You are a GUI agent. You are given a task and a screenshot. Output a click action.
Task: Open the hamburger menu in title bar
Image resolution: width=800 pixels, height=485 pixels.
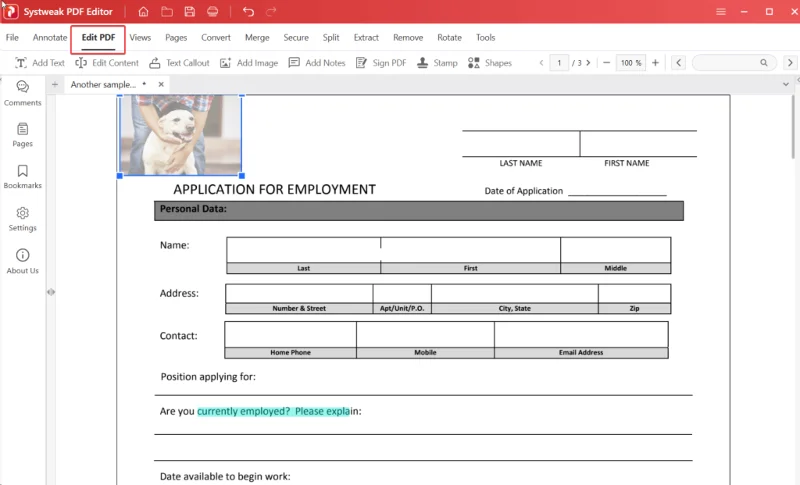click(x=720, y=11)
